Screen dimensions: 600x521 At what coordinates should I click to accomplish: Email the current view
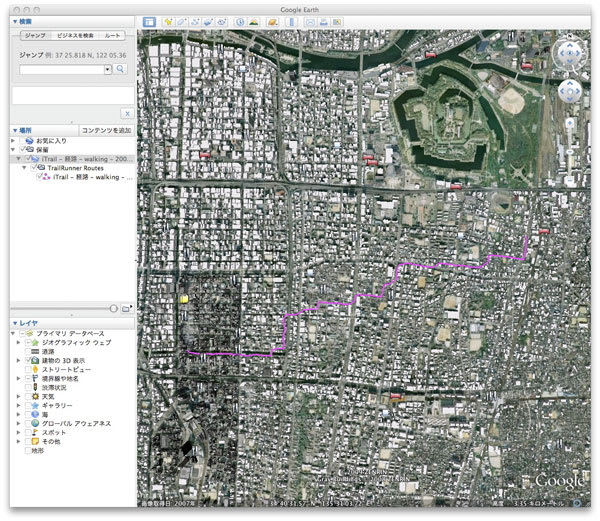click(x=310, y=22)
